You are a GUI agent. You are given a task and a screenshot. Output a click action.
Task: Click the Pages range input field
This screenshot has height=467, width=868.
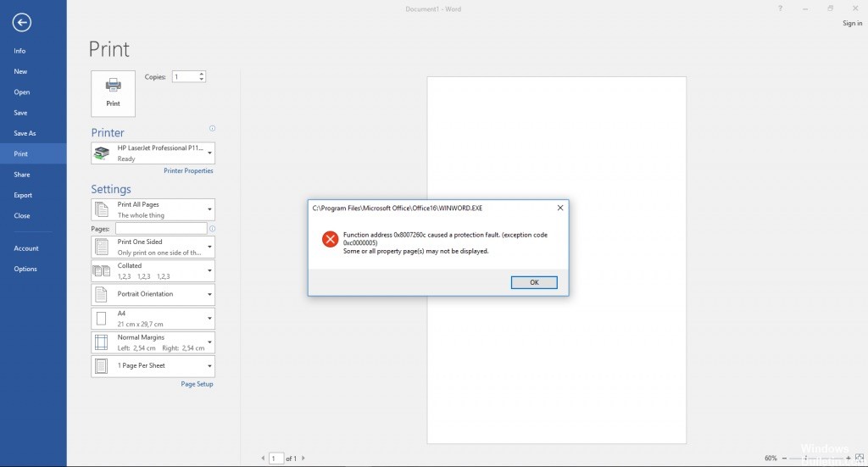click(161, 229)
